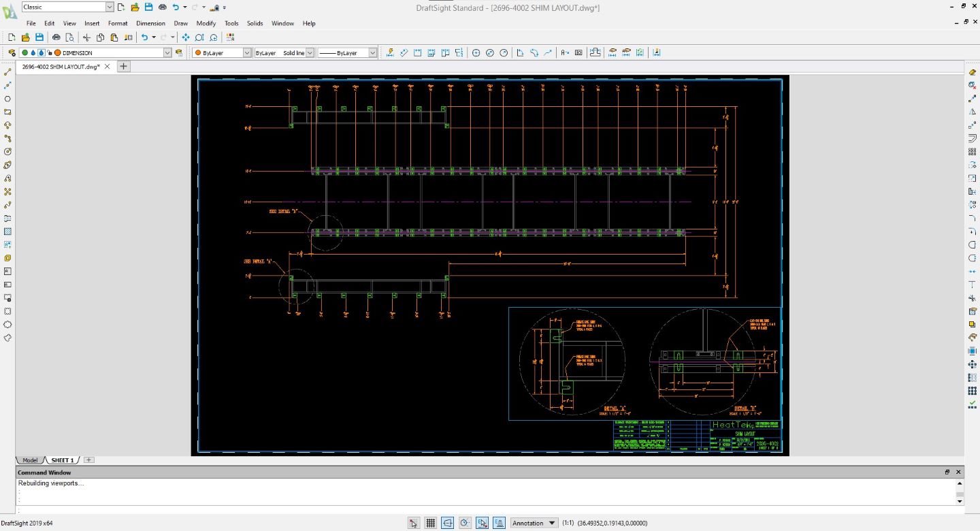Open the Annotation scale dropdown
Image resolution: width=980 pixels, height=531 pixels.
(x=552, y=523)
